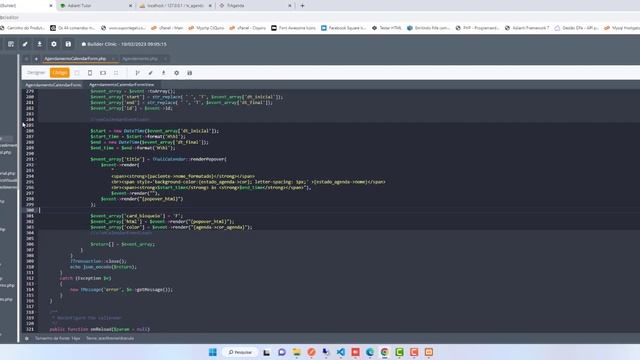640x360 pixels.
Task: Click the save disk icon in top builder toolbar
Action: point(68,44)
